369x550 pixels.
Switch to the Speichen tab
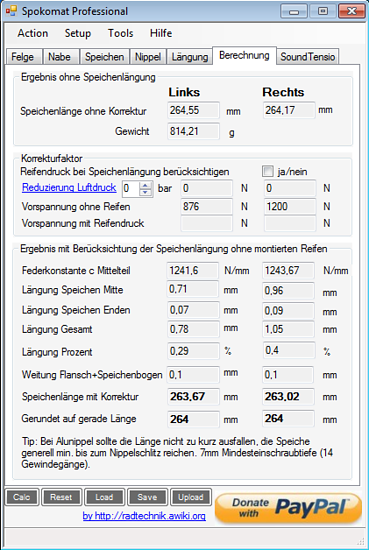point(104,57)
